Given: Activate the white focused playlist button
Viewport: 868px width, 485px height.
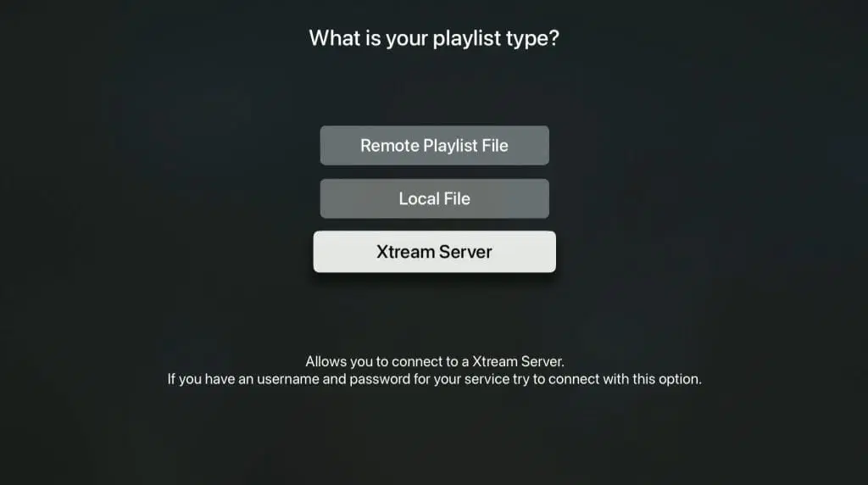Looking at the screenshot, I should point(435,251).
